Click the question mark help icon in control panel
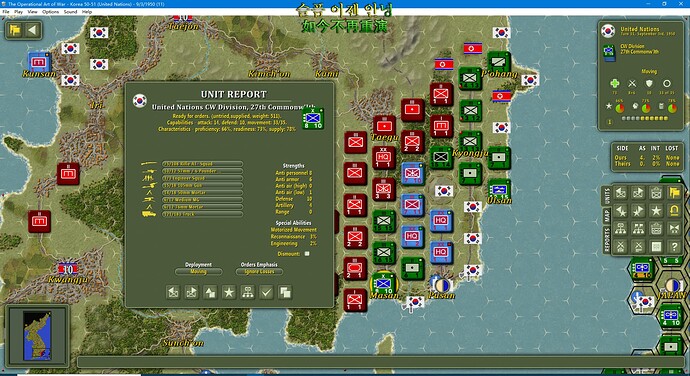 point(674,247)
